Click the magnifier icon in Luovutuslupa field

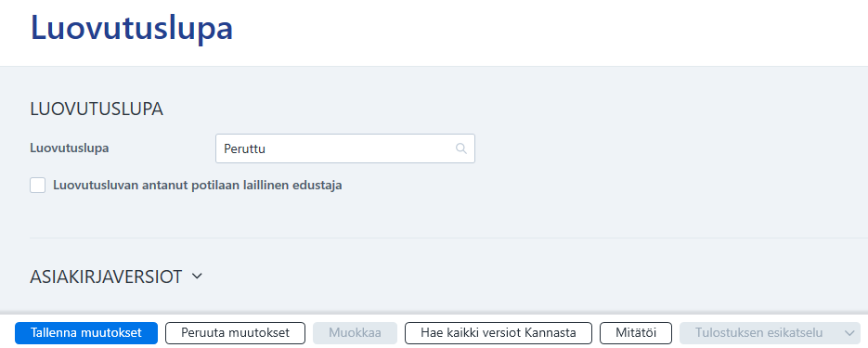pos(461,148)
